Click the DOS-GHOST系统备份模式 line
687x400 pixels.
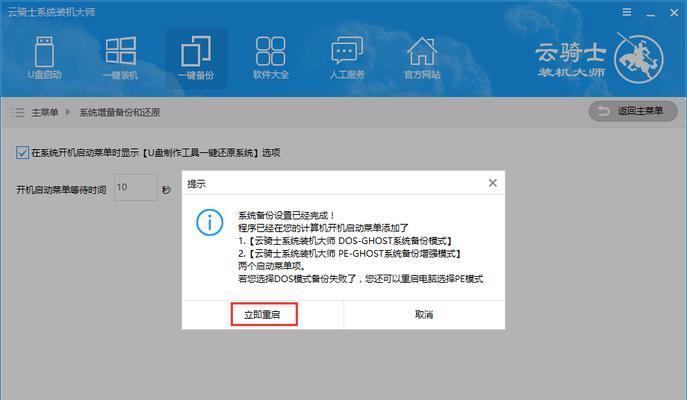pyautogui.click(x=345, y=241)
